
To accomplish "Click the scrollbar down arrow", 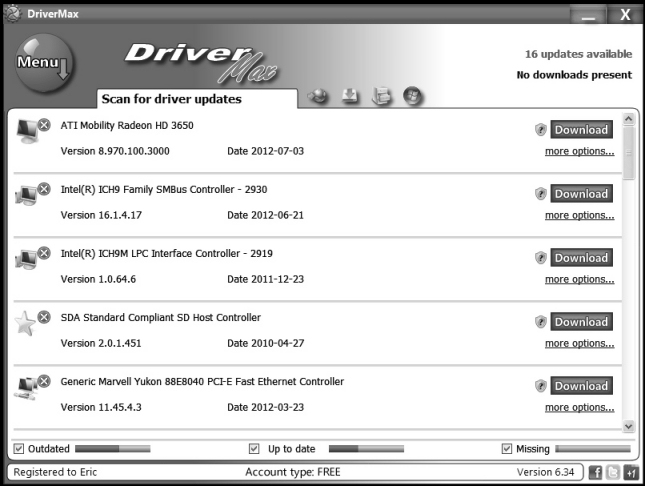I will 628,426.
